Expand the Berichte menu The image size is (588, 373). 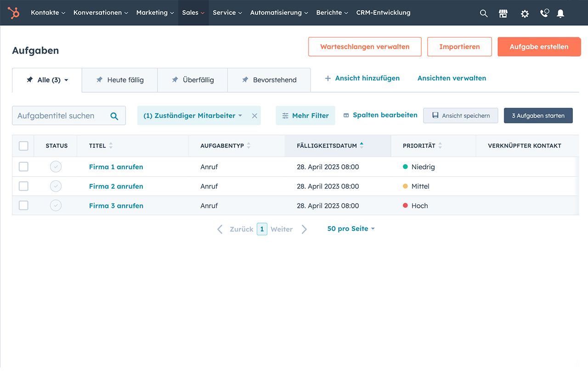pos(332,13)
